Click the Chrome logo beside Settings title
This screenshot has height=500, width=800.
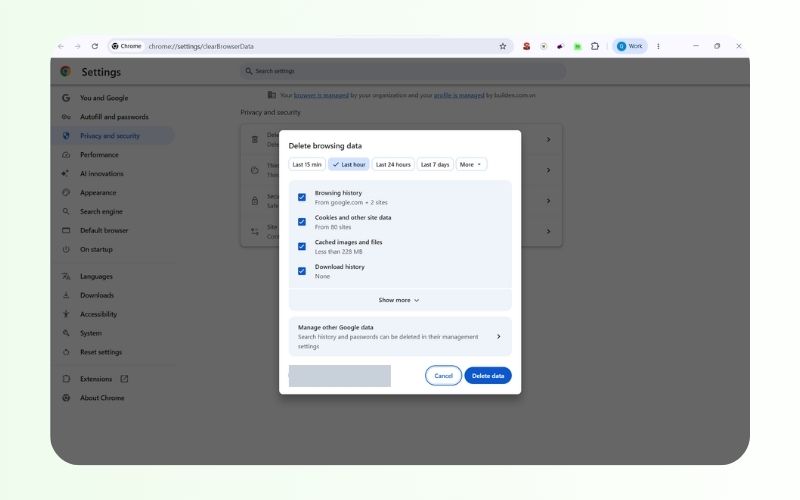65,71
